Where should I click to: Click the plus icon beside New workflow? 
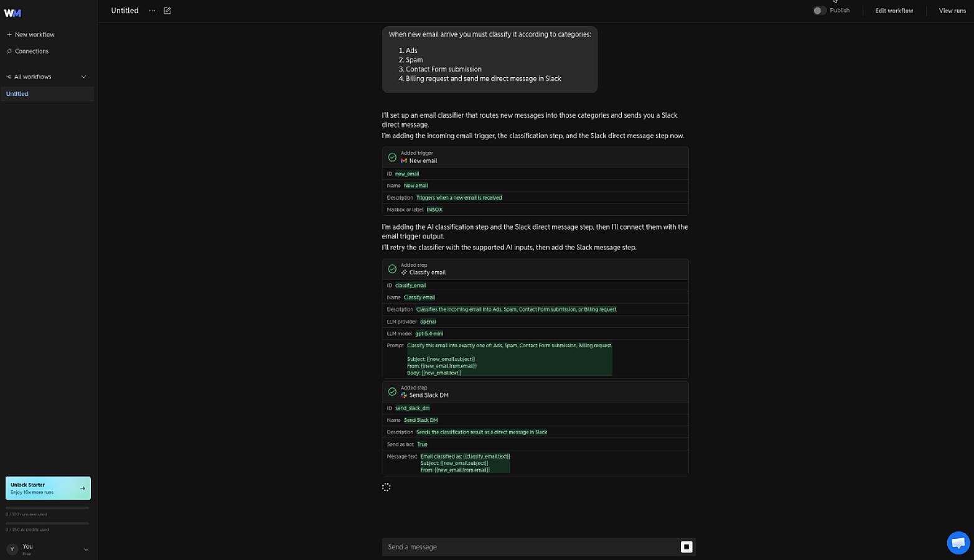click(x=9, y=35)
